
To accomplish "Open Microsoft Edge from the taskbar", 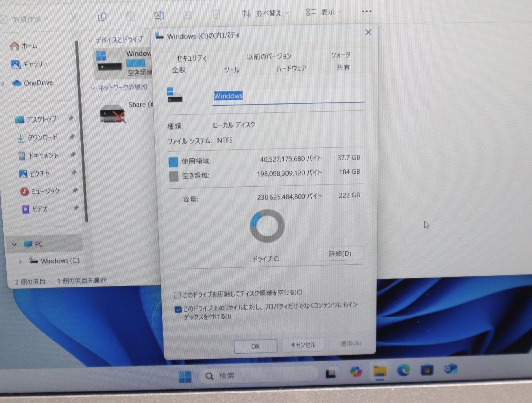I will (x=403, y=370).
